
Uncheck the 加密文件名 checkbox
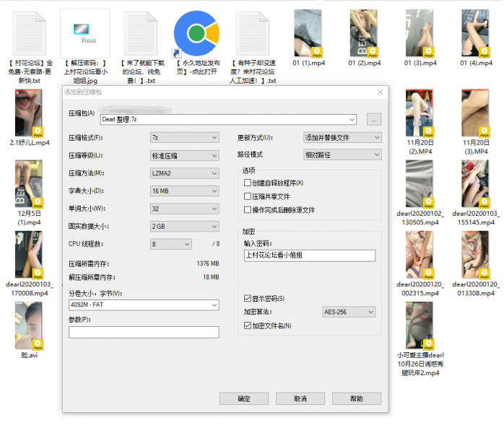(x=247, y=325)
